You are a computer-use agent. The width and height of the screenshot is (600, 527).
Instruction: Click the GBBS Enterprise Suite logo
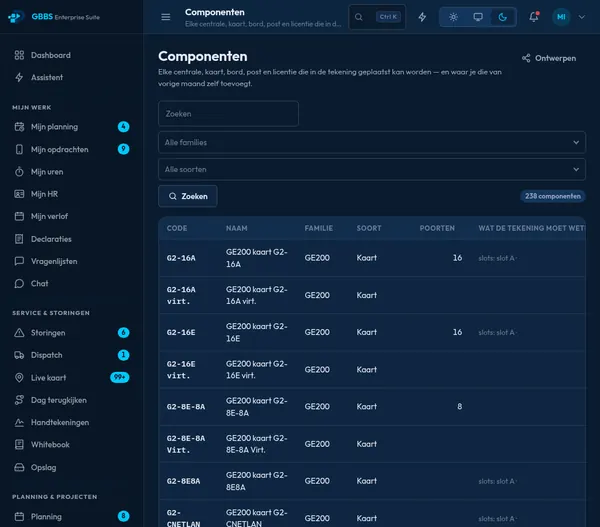click(x=54, y=17)
